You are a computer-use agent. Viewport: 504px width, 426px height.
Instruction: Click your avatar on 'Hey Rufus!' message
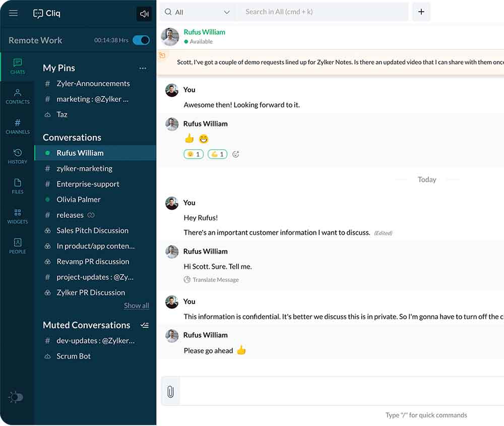tap(172, 203)
